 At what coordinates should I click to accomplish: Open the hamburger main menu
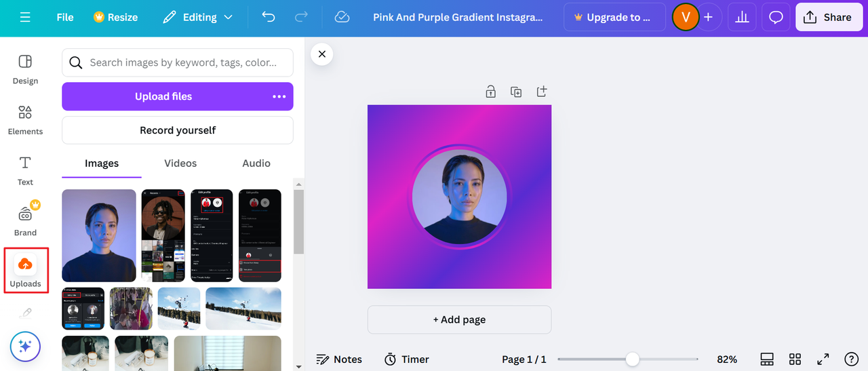coord(25,17)
